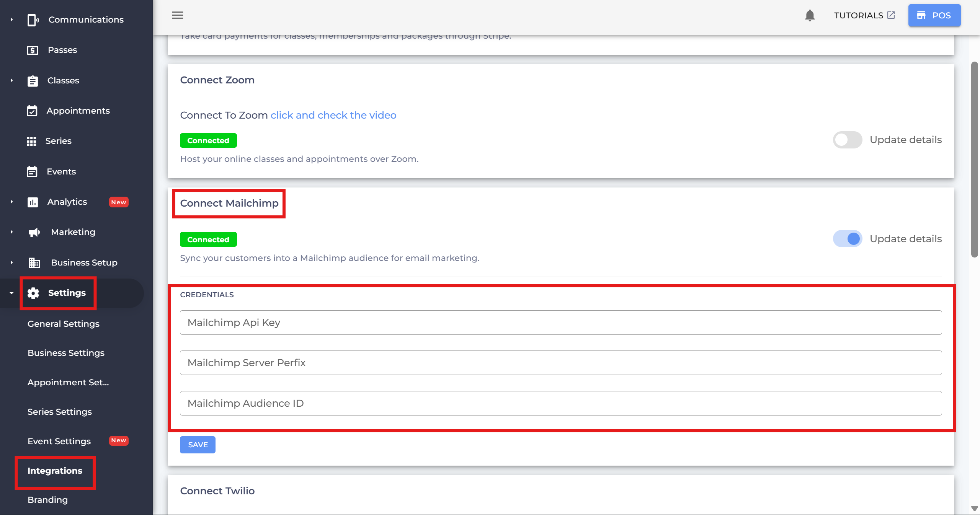This screenshot has height=515, width=980.
Task: Follow 'click and check the video' link
Action: pyautogui.click(x=333, y=115)
